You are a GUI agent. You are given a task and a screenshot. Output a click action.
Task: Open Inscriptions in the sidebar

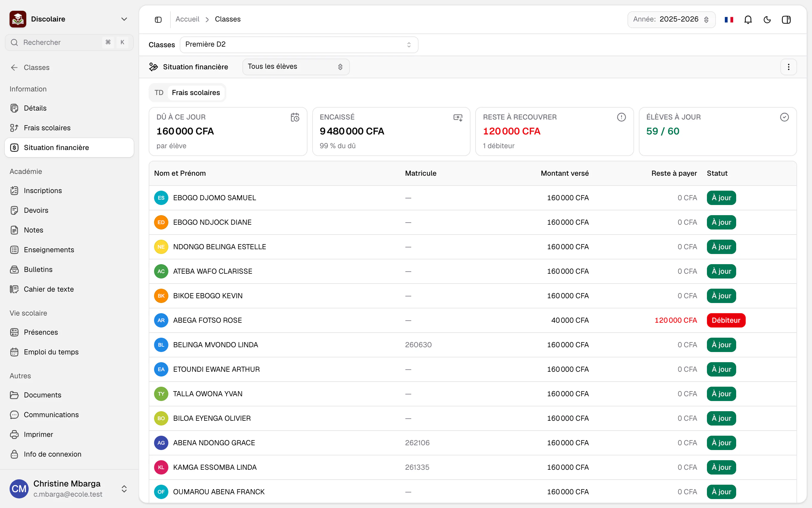pos(69,191)
